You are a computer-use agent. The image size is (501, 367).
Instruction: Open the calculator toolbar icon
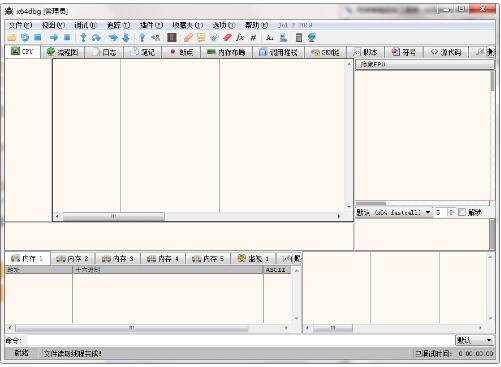point(299,38)
